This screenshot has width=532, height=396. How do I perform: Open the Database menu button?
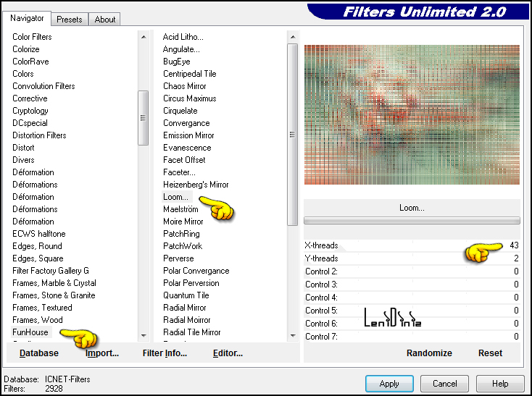[x=39, y=353]
